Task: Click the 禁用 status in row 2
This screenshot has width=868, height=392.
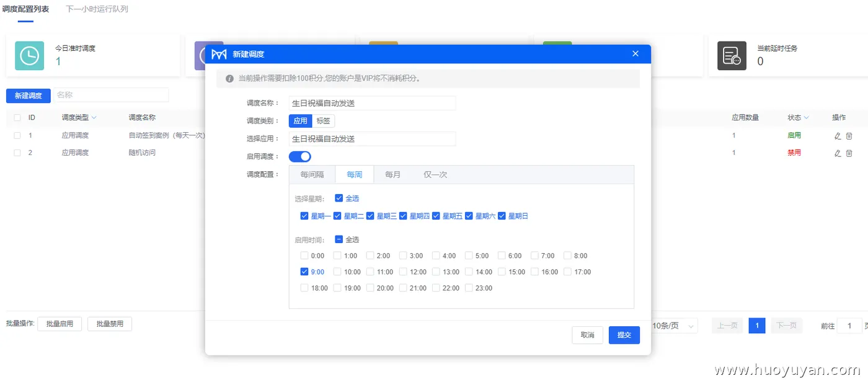Action: [x=794, y=153]
